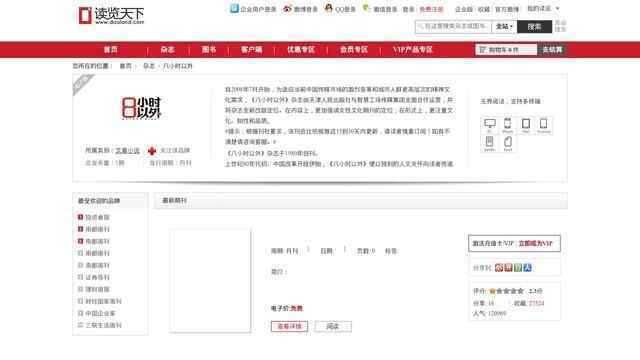Click the 电子价 免费 price text
This screenshot has height=360, width=640.
click(x=287, y=308)
